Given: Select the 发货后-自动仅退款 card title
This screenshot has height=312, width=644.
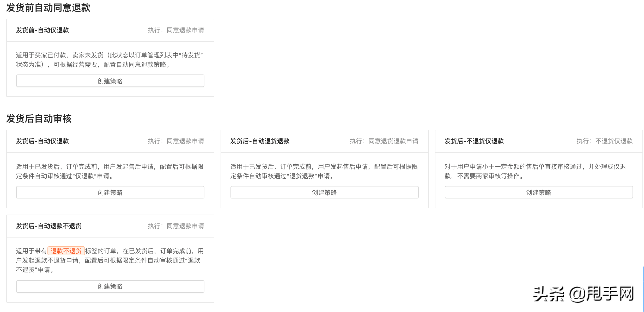Looking at the screenshot, I should (42, 141).
